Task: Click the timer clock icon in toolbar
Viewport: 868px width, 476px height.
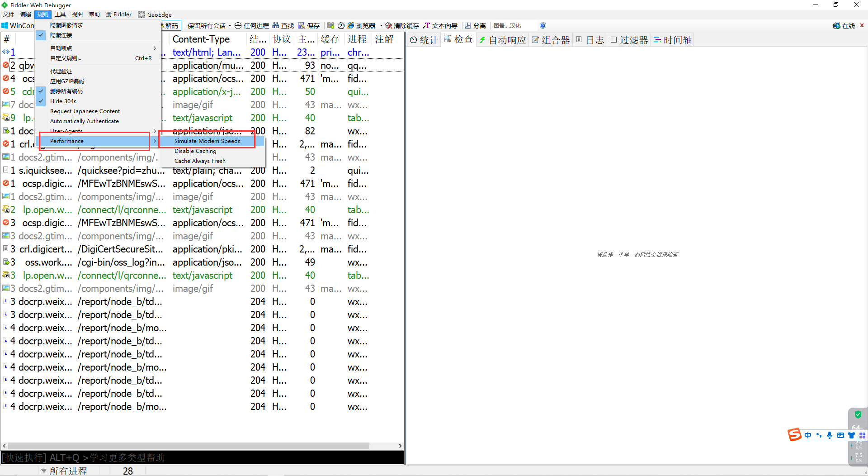Action: (341, 26)
